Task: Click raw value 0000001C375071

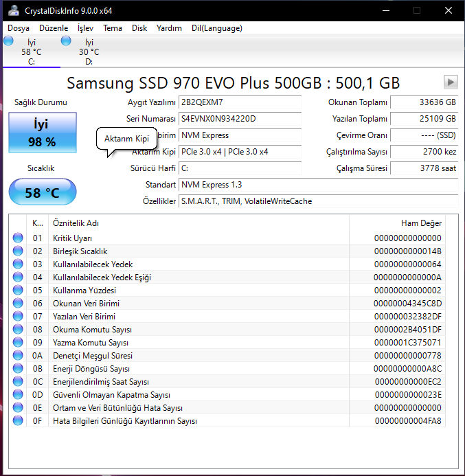Action: coord(407,343)
